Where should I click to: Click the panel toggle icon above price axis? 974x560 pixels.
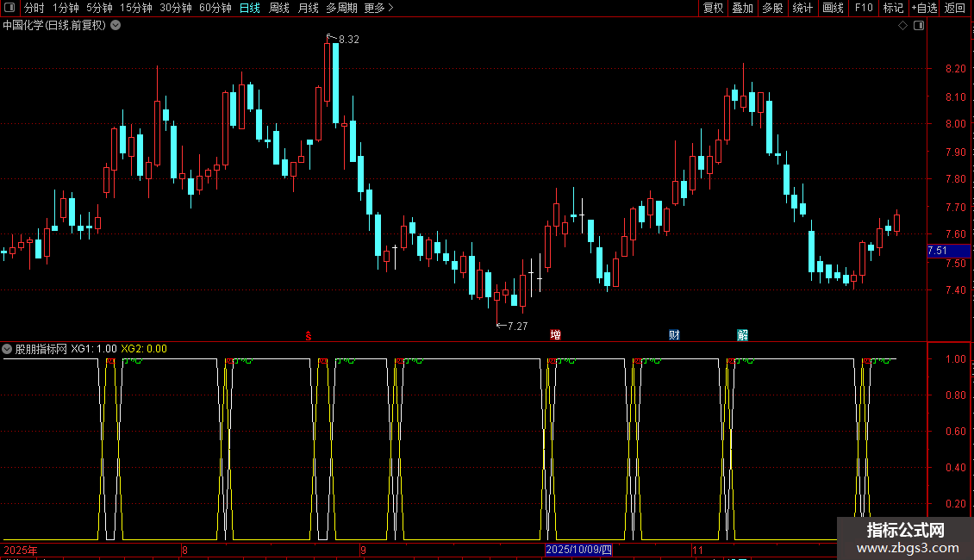tap(919, 26)
